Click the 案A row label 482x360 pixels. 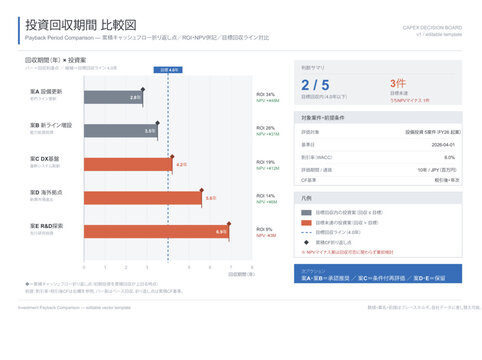coord(46,91)
